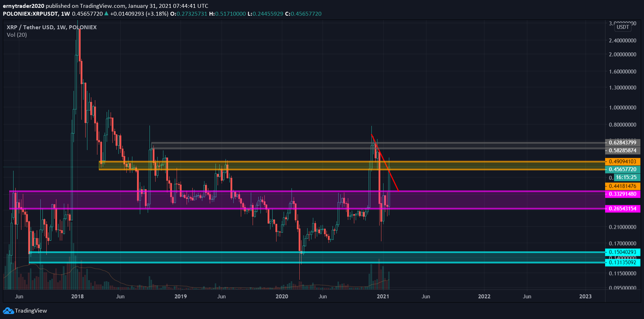The image size is (644, 319).
Task: Click the ernytrader2020 author name
Action: (24, 6)
